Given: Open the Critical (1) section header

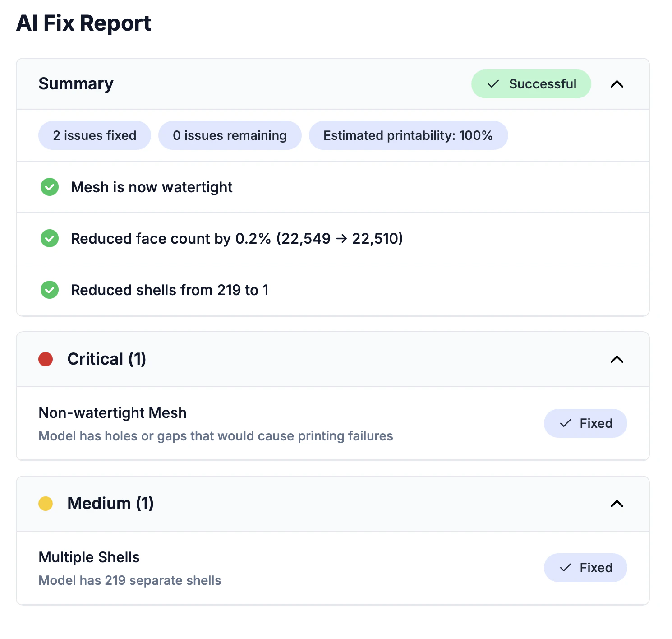Looking at the screenshot, I should pos(106,359).
